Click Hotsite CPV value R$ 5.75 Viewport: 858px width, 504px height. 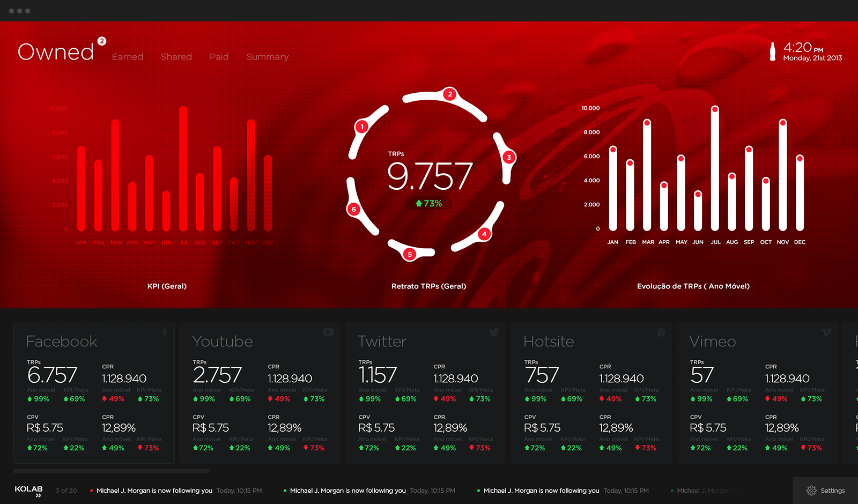tap(542, 428)
